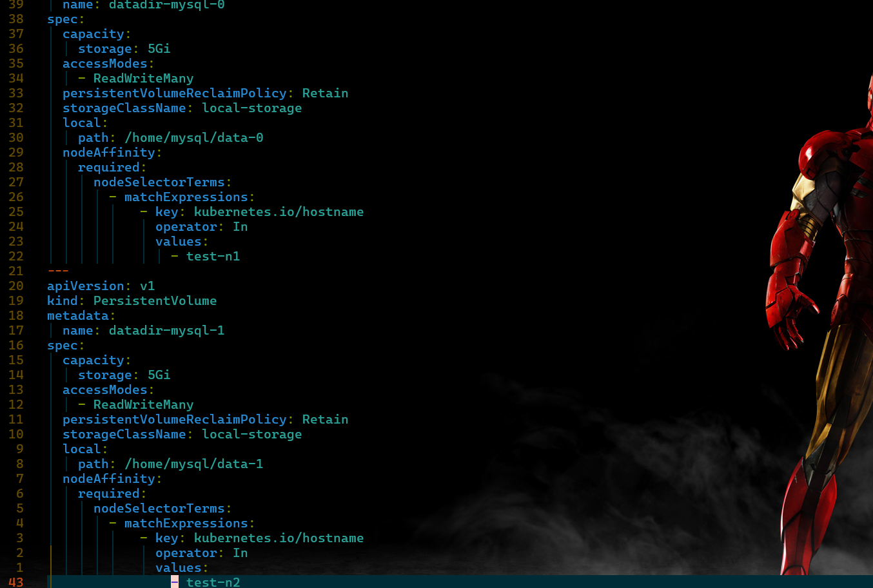Click "spec:" on line 16
873x588 pixels.
tap(66, 345)
